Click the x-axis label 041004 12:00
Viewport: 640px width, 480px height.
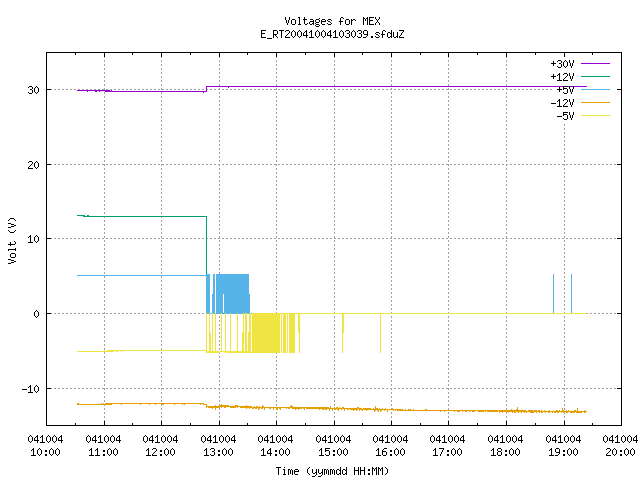pyautogui.click(x=160, y=446)
